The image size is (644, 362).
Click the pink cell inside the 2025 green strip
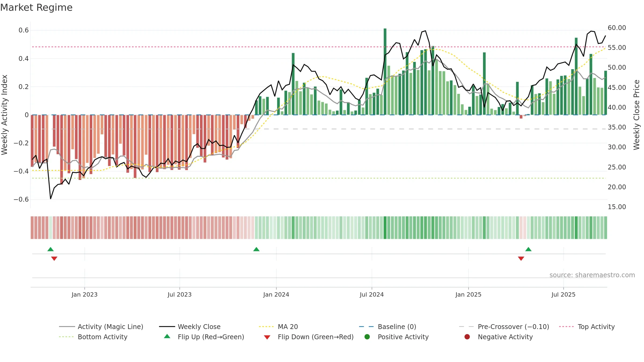point(521,228)
